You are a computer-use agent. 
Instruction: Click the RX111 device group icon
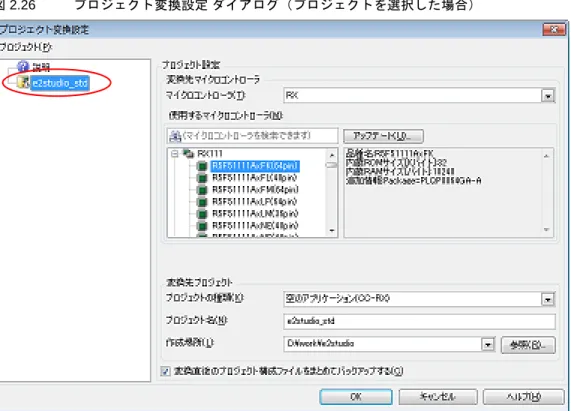(x=188, y=154)
